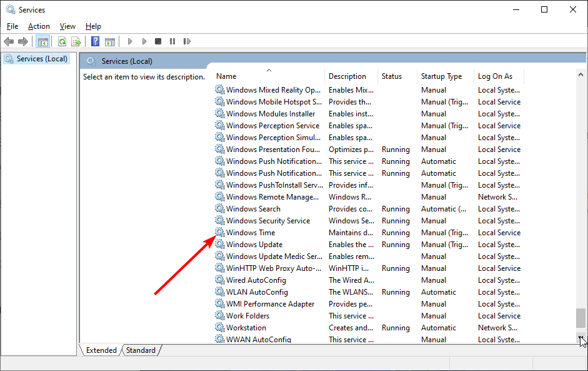Select the Windows Search service
588x371 pixels.
(368, 209)
